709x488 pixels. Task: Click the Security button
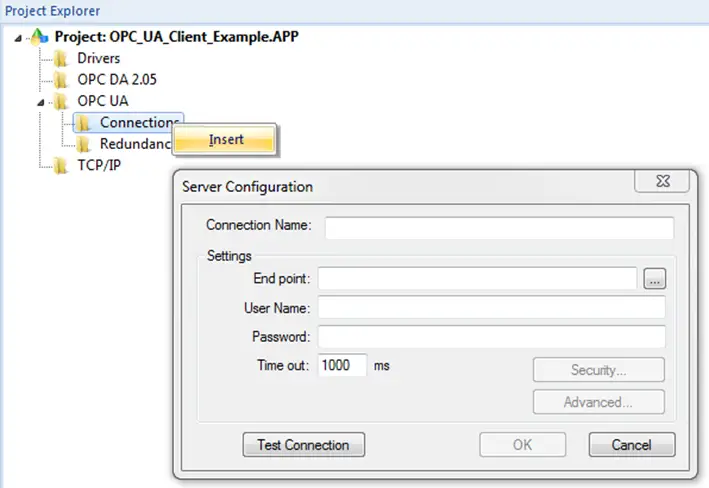(x=599, y=370)
